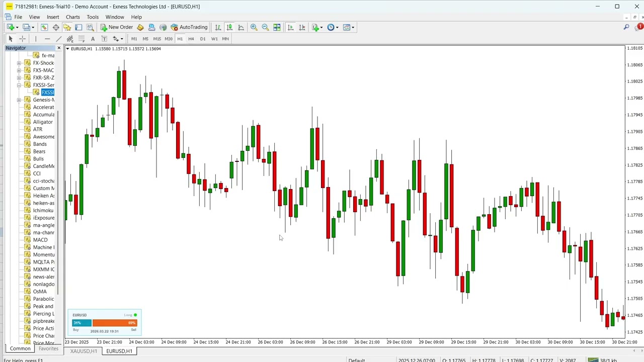Open the Profiles toolbar icon
644x362 pixels.
click(x=26, y=27)
